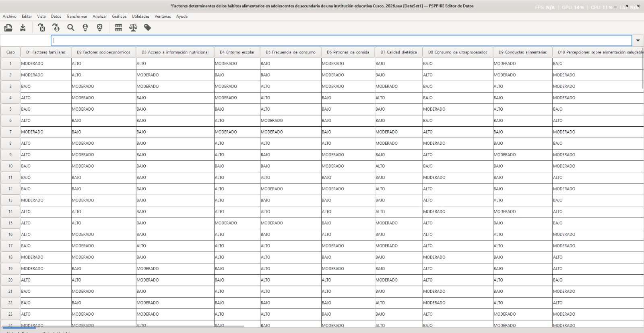Image resolution: width=644 pixels, height=333 pixels.
Task: Open the Transformar menu
Action: (76, 16)
